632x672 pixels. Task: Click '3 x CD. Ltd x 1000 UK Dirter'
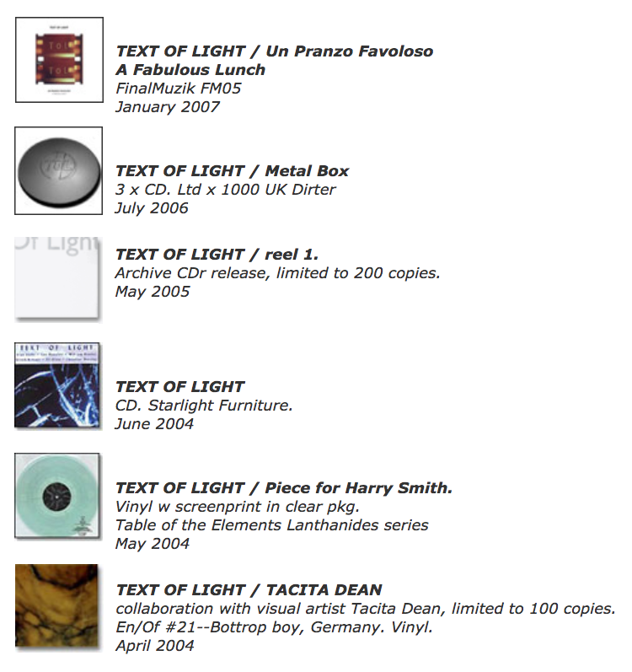click(x=226, y=190)
